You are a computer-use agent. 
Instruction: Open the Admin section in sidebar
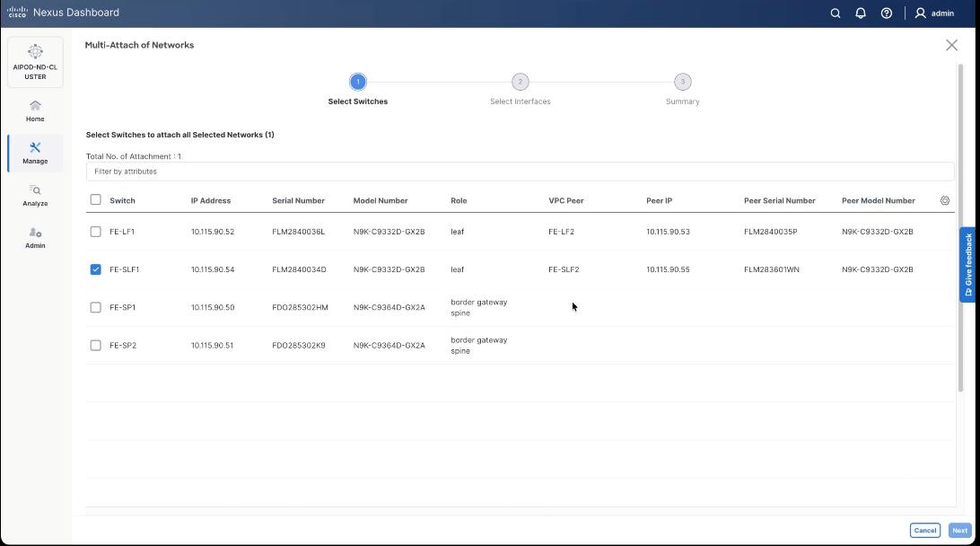[34, 238]
